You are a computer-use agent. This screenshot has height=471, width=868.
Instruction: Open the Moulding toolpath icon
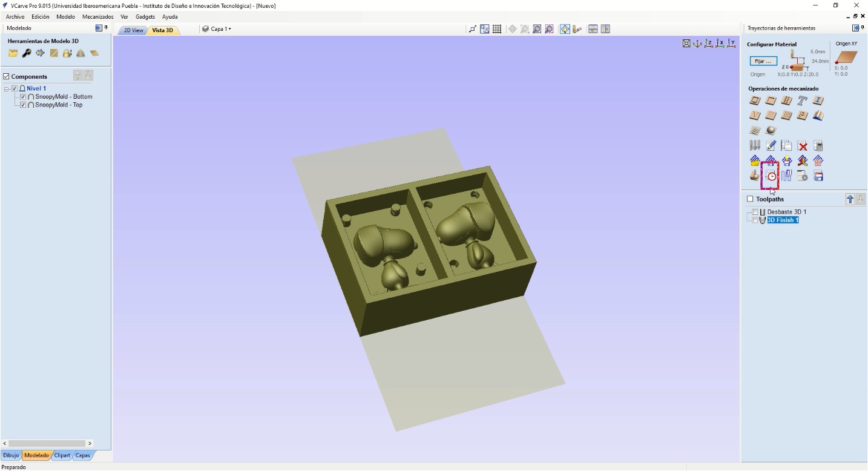coord(818,115)
